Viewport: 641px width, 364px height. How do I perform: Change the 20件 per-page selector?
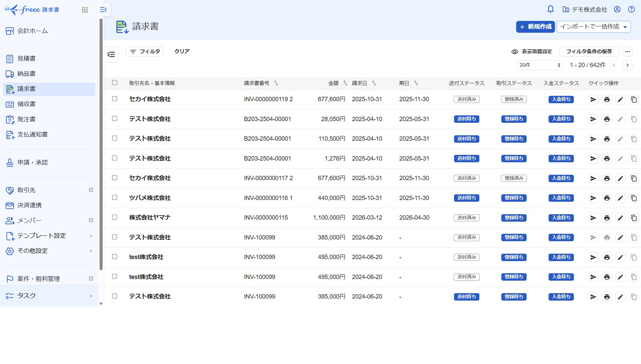click(539, 65)
